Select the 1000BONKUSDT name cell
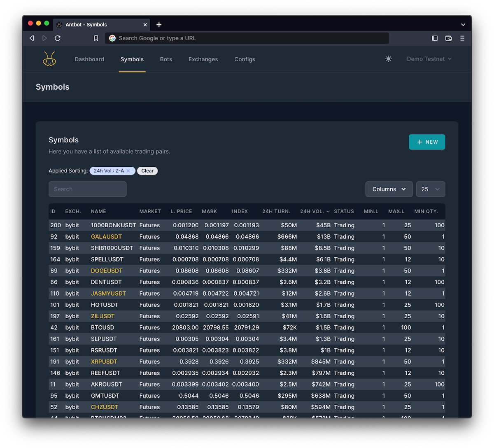Image resolution: width=494 pixels, height=448 pixels. [x=113, y=225]
